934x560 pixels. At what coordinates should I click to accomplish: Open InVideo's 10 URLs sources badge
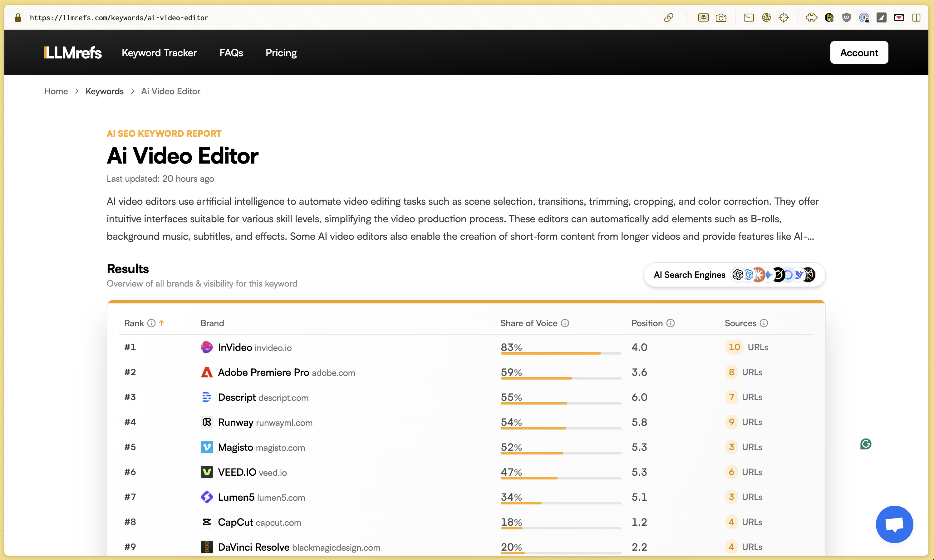[x=734, y=347]
